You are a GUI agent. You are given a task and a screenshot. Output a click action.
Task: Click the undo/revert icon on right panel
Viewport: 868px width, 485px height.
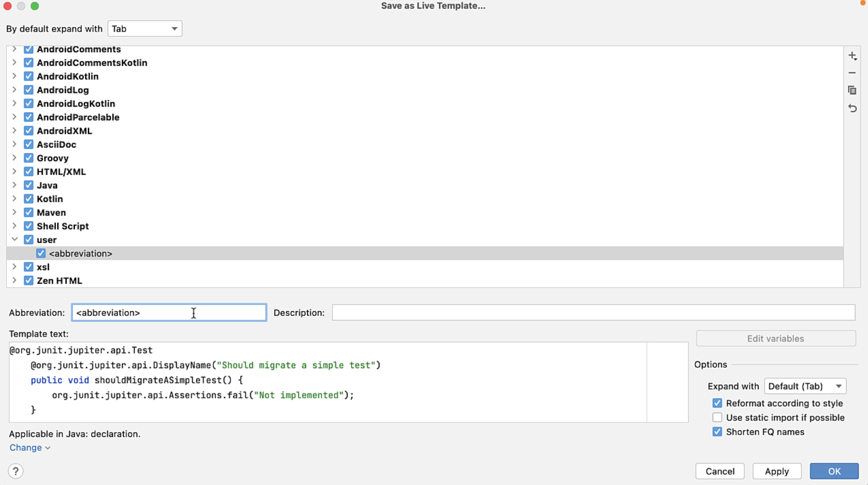(853, 107)
